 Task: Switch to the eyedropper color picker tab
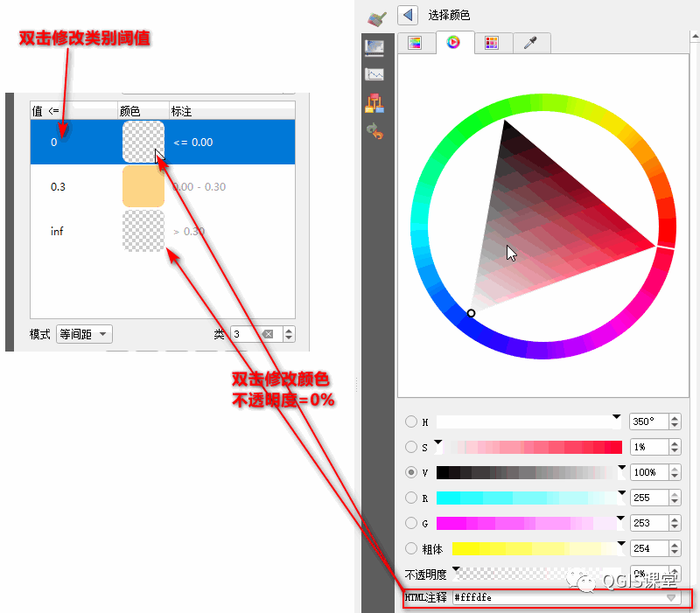(x=530, y=43)
